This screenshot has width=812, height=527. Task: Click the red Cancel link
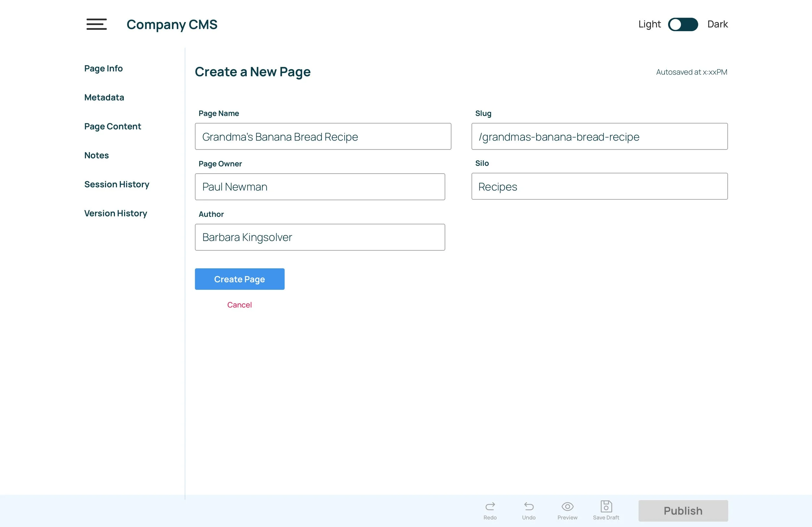239,305
